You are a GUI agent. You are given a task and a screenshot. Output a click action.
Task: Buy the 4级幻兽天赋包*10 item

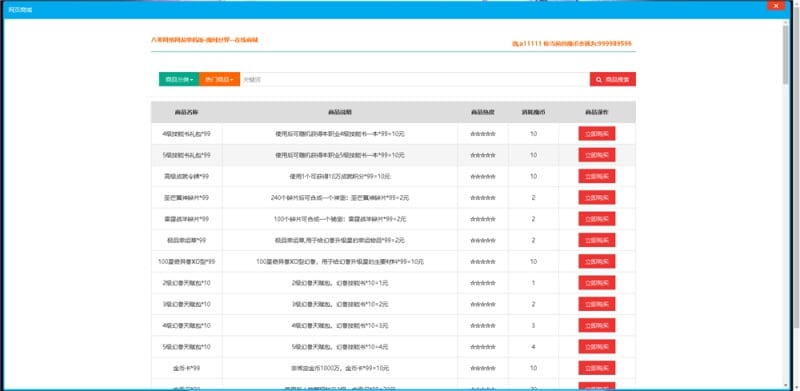coord(596,325)
